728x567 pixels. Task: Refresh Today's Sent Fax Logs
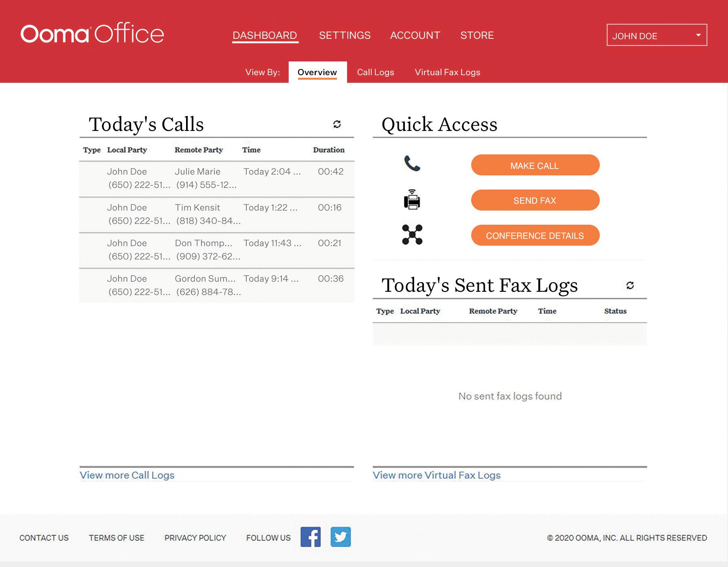(630, 285)
